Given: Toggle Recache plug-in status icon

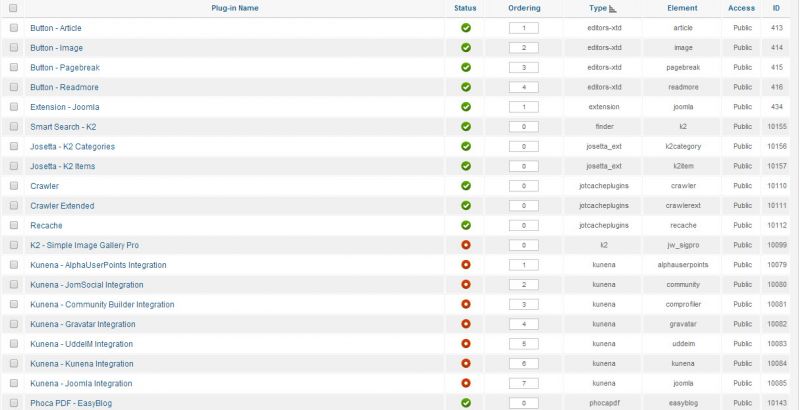Looking at the screenshot, I should (x=465, y=225).
